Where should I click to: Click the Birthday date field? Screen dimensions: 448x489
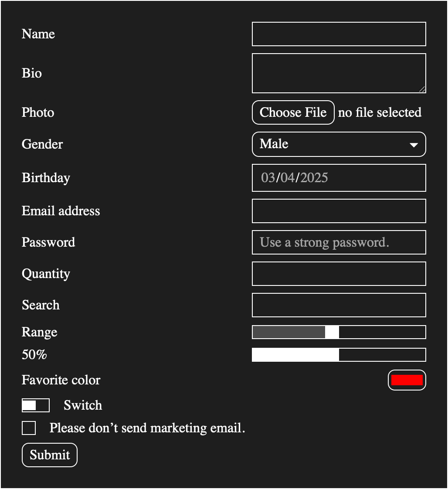pos(339,178)
